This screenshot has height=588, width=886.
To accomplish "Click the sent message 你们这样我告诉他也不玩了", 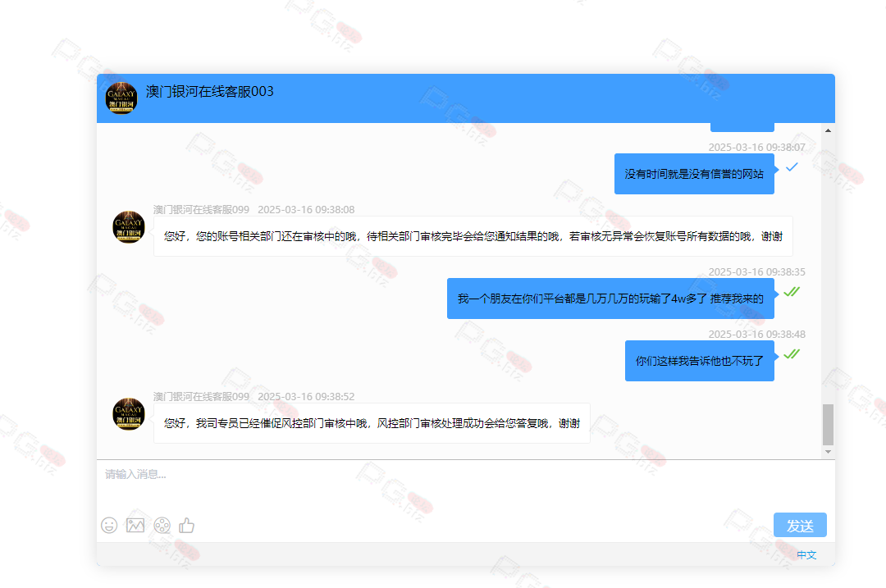I will [700, 361].
